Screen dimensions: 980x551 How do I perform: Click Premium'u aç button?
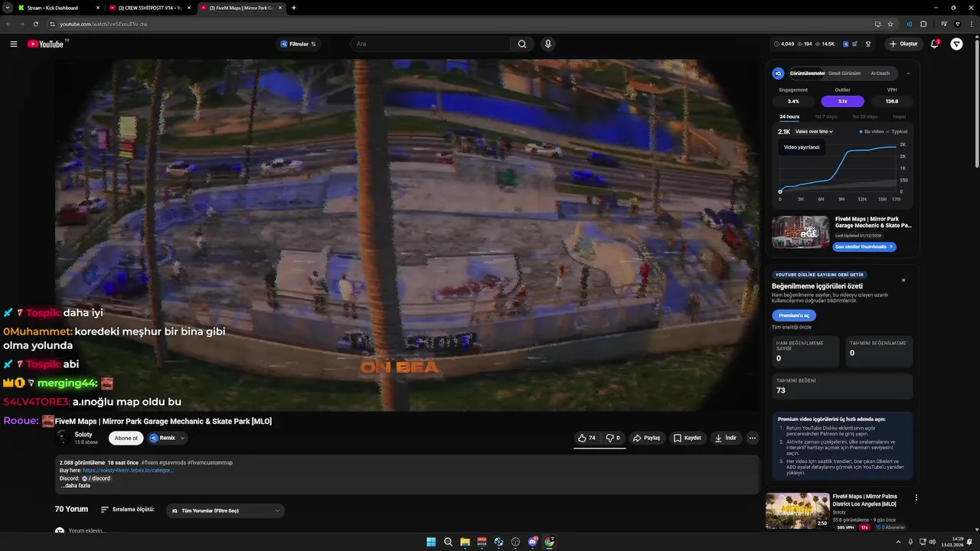(x=794, y=315)
